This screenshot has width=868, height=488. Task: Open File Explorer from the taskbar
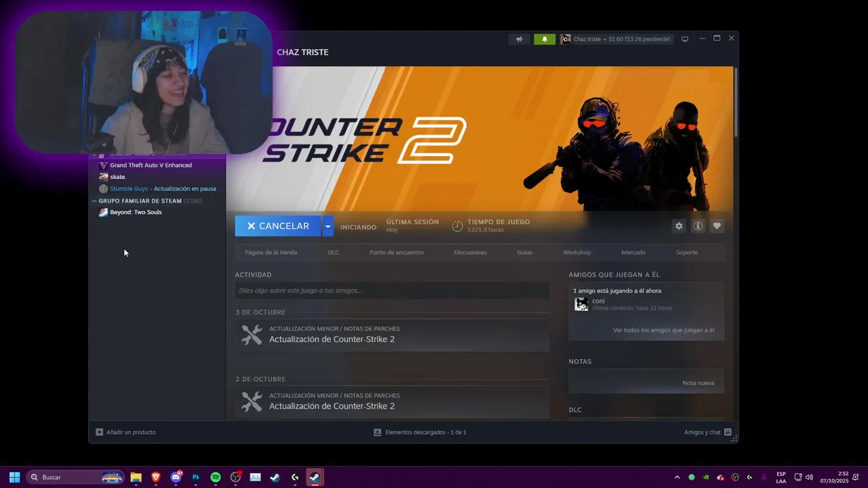click(x=136, y=477)
